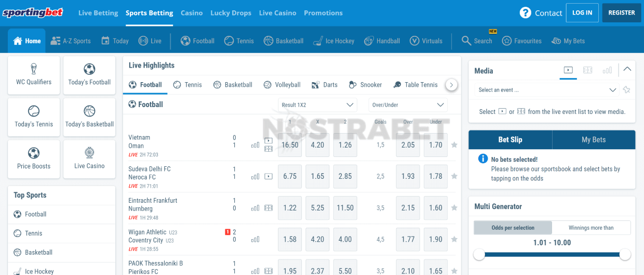Image resolution: width=644 pixels, height=275 pixels.
Task: Open Today's Basketball tile
Action: (x=89, y=117)
